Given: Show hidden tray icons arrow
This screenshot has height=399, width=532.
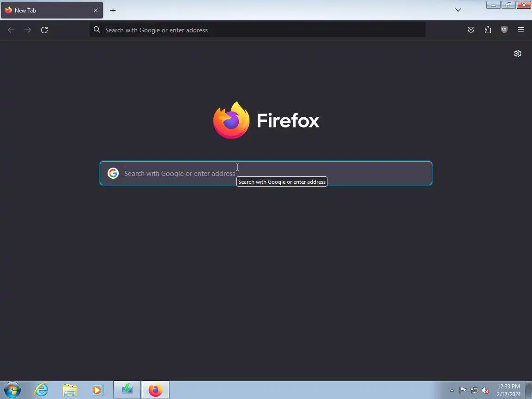Looking at the screenshot, I should [452, 391].
